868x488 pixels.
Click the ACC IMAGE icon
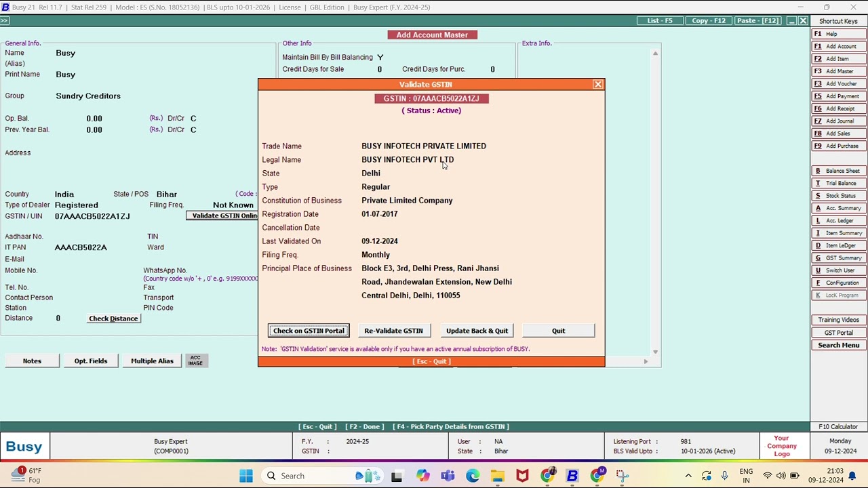coord(195,361)
